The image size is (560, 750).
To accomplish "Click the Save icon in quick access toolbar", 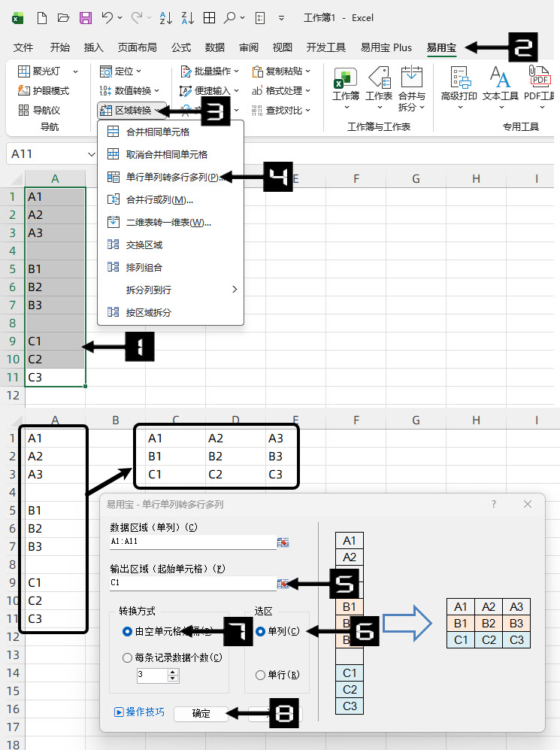I will coord(86,17).
